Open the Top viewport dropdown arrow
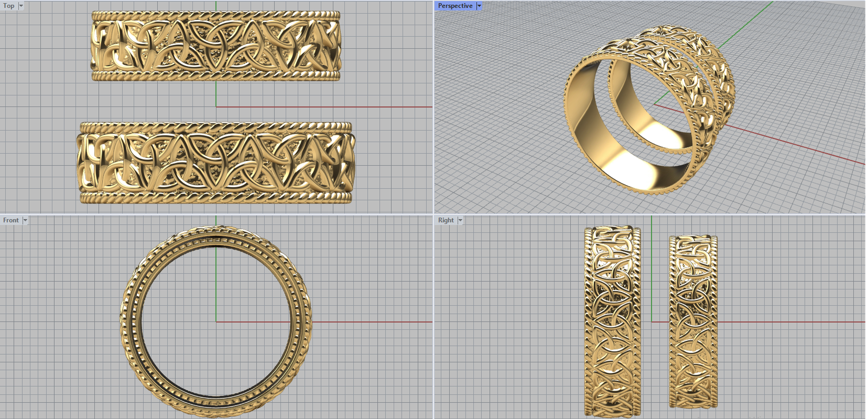The width and height of the screenshot is (868, 419). click(21, 6)
